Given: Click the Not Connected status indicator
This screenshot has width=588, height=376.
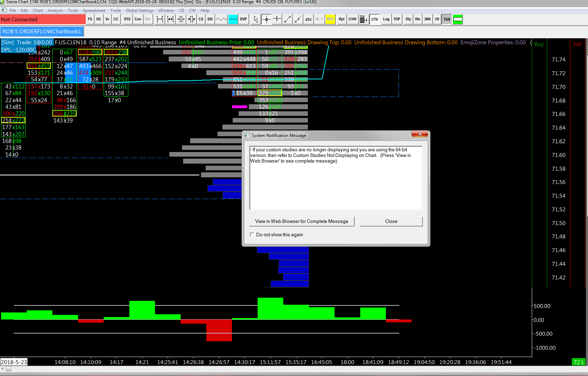Looking at the screenshot, I should [x=43, y=19].
